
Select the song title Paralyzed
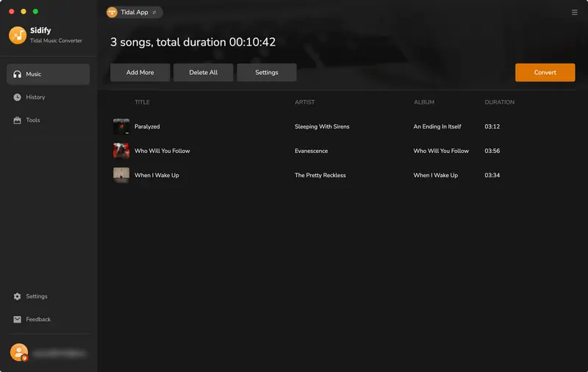[x=147, y=126]
